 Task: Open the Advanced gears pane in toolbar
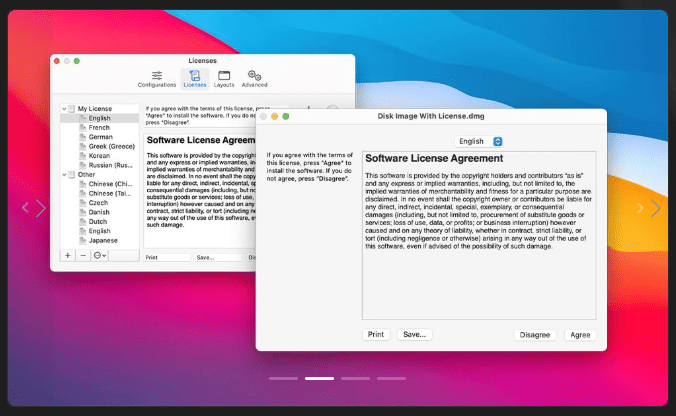point(254,79)
